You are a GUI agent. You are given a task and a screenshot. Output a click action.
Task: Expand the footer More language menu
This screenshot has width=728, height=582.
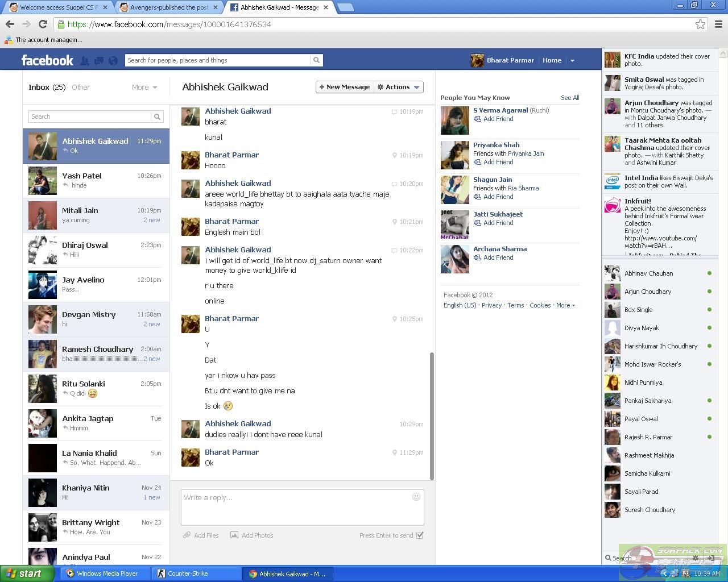[x=565, y=305]
